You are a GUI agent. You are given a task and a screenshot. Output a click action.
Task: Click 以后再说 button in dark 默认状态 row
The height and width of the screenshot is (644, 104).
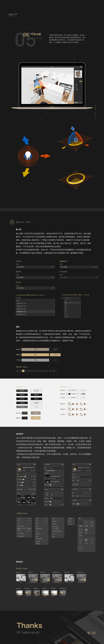55,350
